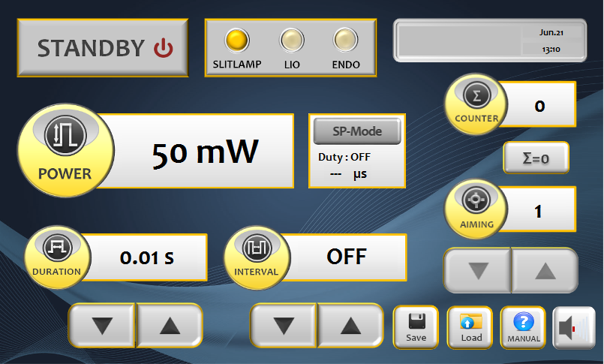Load settings with the folder icon

tap(470, 327)
